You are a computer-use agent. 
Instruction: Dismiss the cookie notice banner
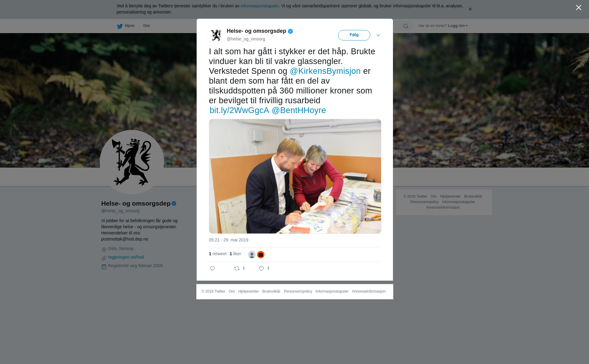(470, 9)
